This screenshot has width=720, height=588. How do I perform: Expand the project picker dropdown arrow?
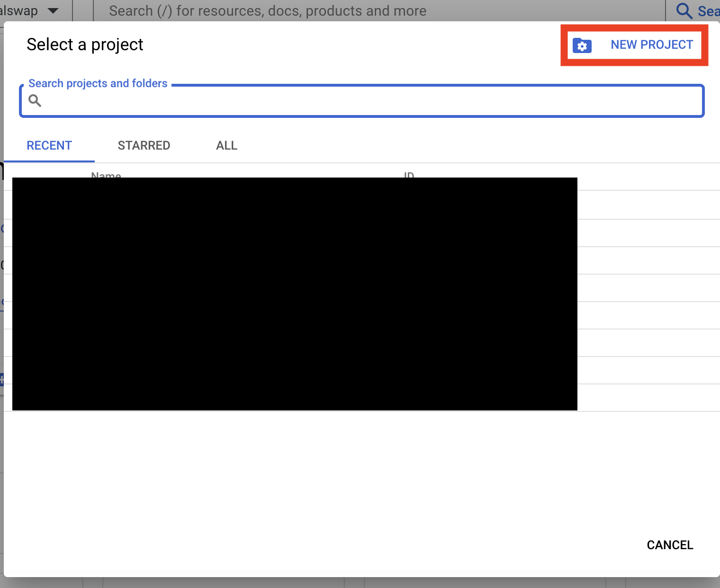[x=54, y=10]
